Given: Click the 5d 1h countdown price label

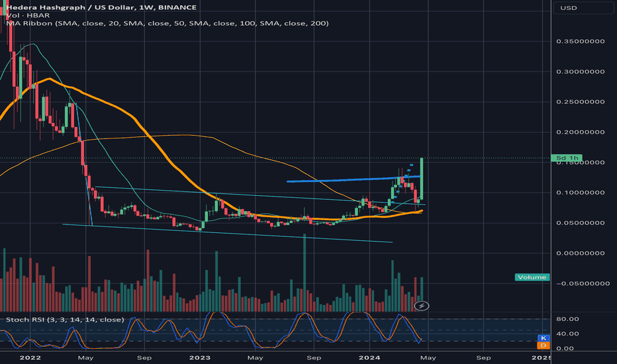Looking at the screenshot, I should tap(567, 158).
